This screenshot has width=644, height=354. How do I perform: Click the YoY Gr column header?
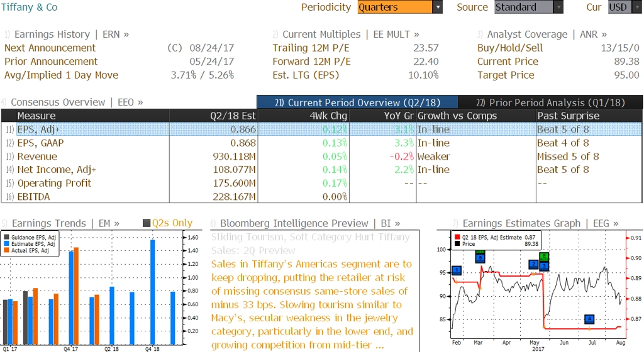click(382, 116)
